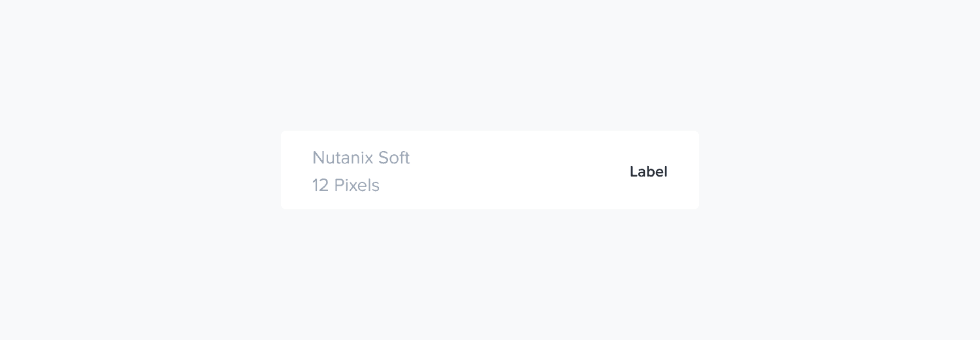Choose the Nutanix Soft text line
This screenshot has height=340, width=980.
(361, 158)
